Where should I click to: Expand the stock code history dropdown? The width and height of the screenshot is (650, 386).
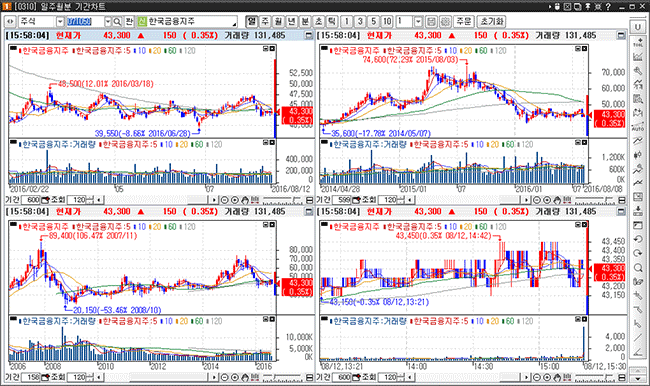108,22
